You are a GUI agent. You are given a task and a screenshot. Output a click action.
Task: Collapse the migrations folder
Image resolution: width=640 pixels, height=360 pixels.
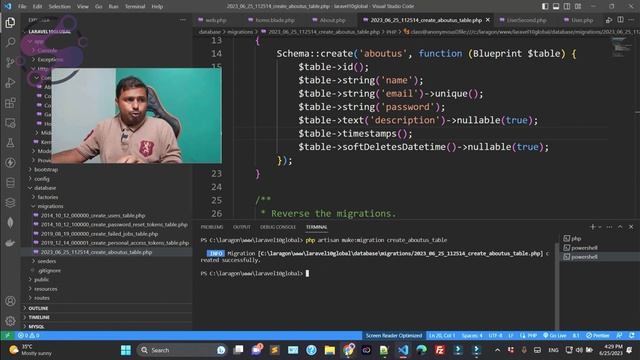click(x=50, y=207)
